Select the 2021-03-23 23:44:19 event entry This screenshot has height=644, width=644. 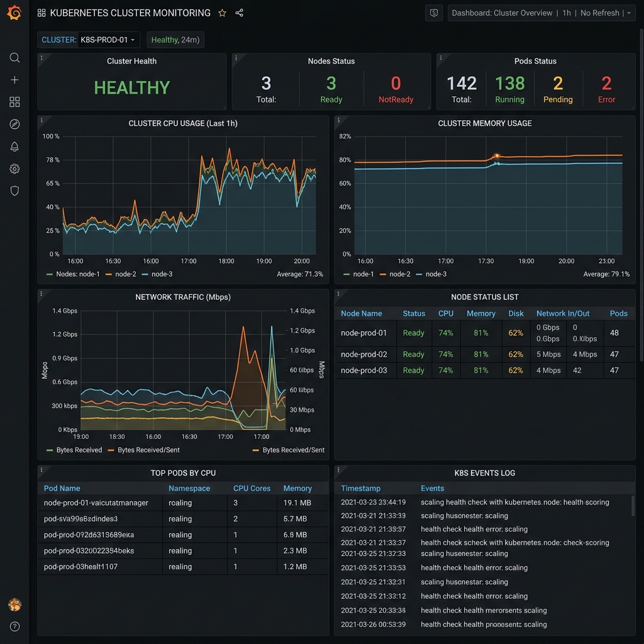point(475,502)
